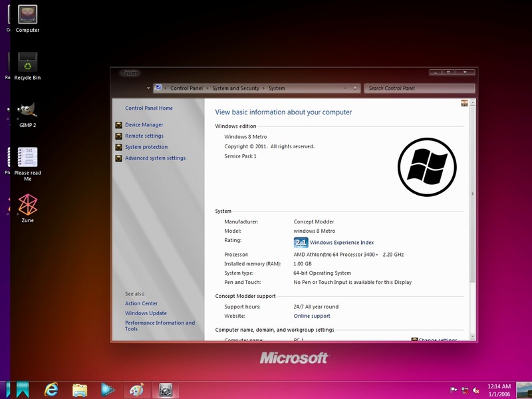Open the Please read Me file
532x399 pixels.
pos(27,158)
